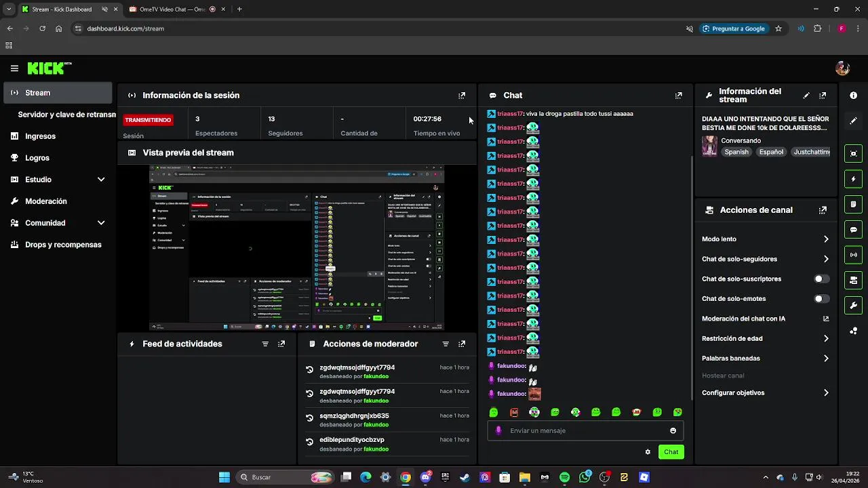Image resolution: width=868 pixels, height=488 pixels.
Task: Open the emoji picker in message box
Action: coord(673,431)
